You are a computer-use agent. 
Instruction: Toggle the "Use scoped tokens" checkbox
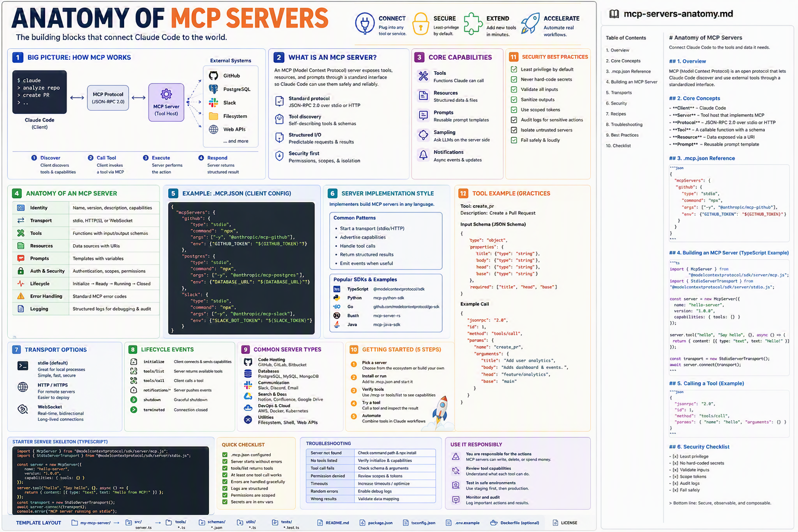pyautogui.click(x=514, y=110)
